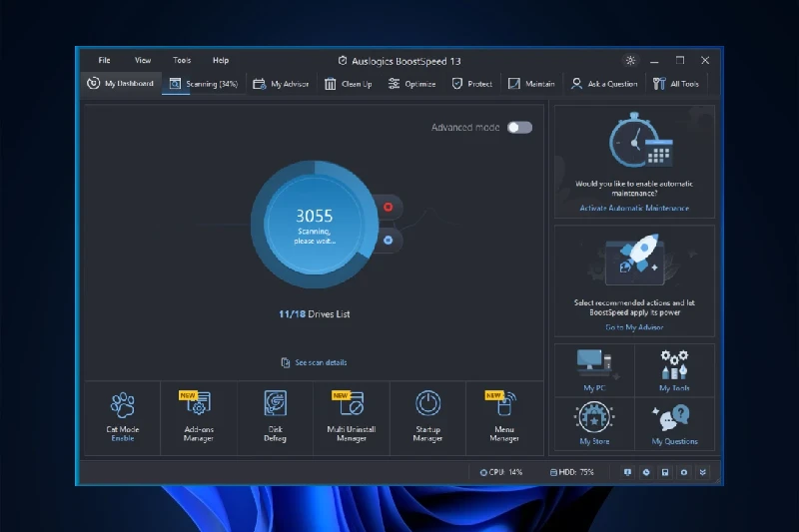
Task: Click the Enable link under Cat Mode
Action: (123, 438)
